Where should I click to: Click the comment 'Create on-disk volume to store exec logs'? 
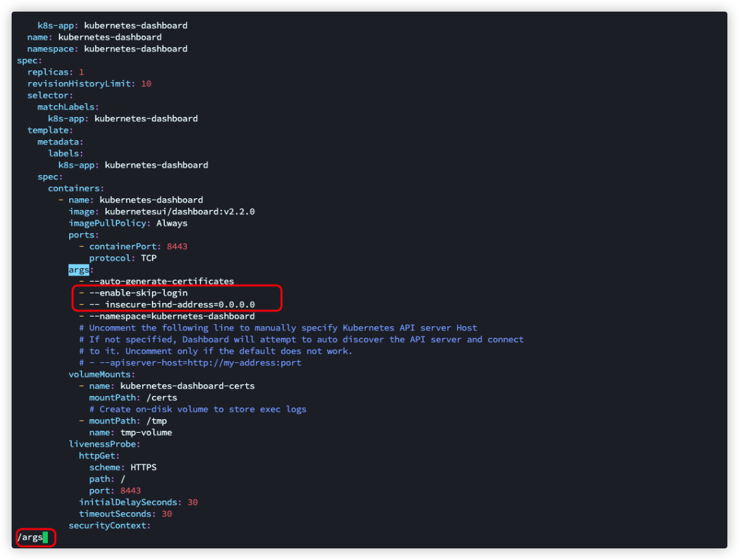pyautogui.click(x=198, y=410)
